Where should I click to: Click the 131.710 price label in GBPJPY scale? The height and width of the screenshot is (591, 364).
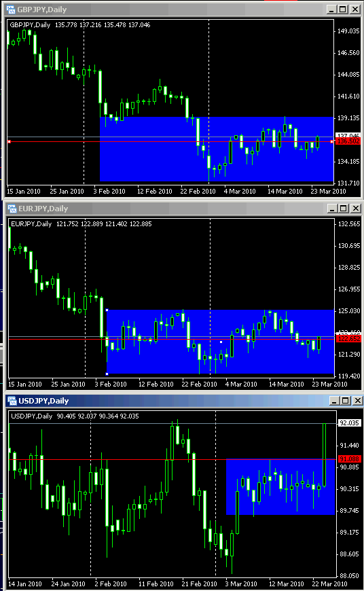click(348, 183)
